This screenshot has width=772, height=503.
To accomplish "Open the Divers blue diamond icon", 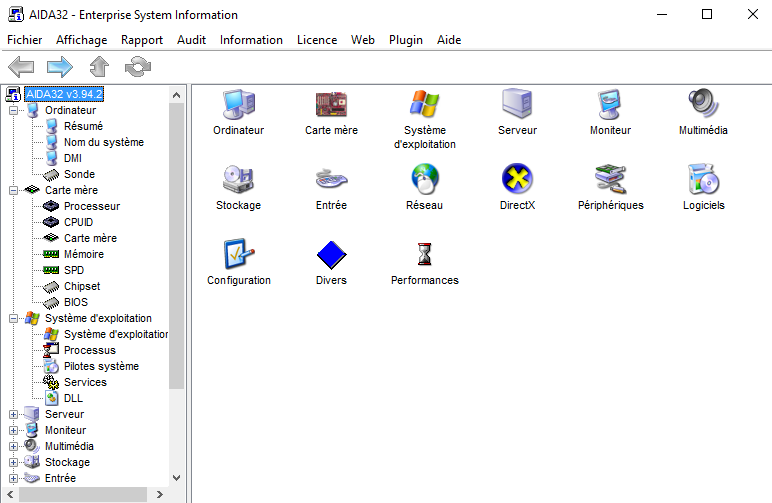I will pos(331,254).
